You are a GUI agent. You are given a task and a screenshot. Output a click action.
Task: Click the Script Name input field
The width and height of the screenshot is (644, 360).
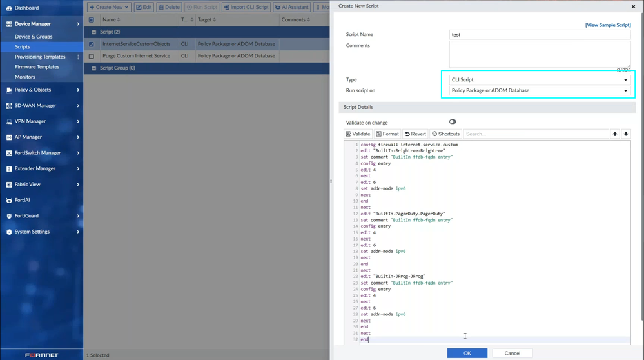539,35
